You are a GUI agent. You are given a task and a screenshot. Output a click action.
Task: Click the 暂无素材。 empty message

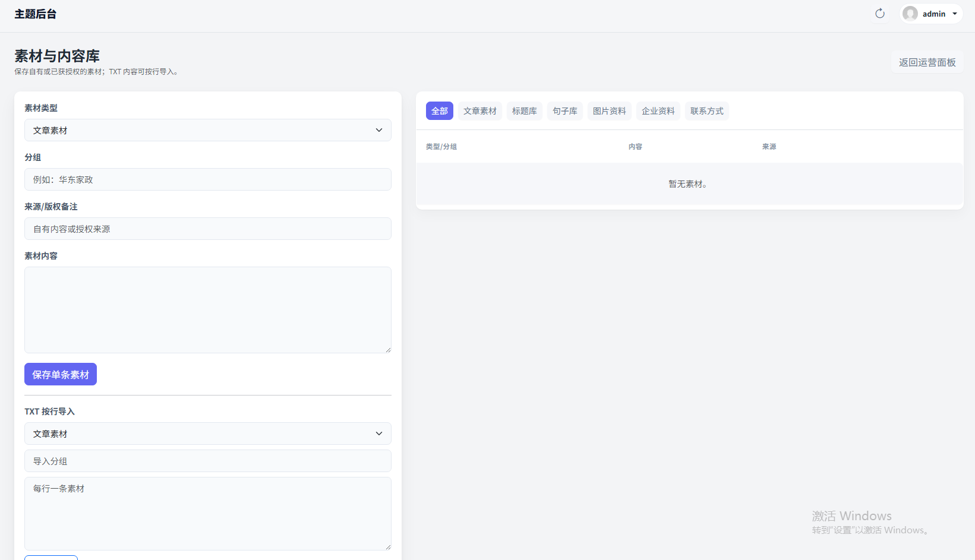point(689,184)
